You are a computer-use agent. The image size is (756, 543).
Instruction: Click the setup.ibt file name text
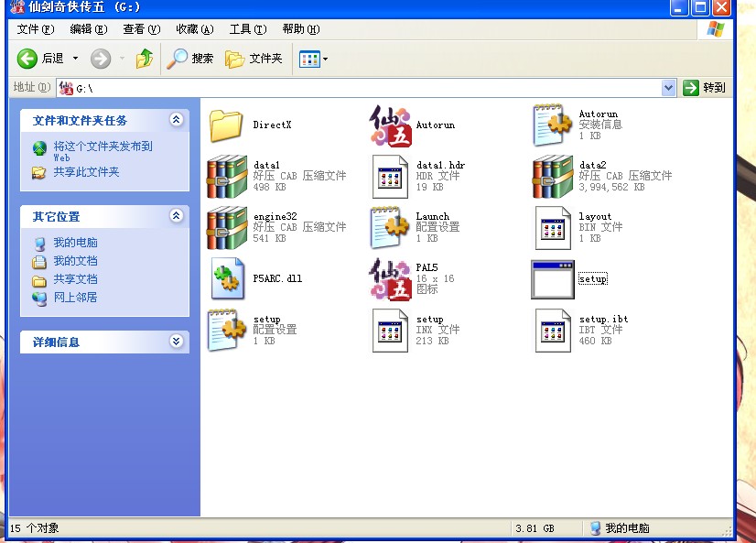(604, 320)
